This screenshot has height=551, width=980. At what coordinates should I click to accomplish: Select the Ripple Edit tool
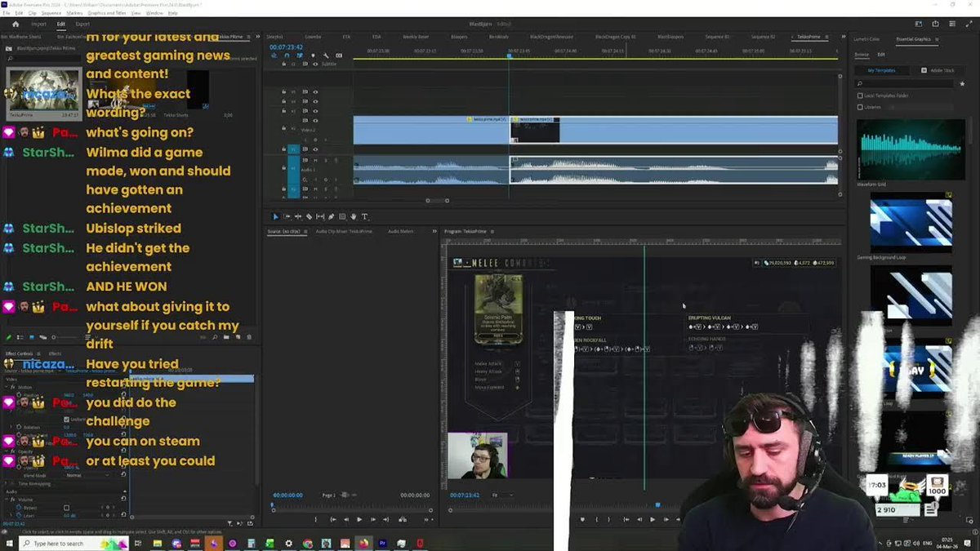click(297, 216)
